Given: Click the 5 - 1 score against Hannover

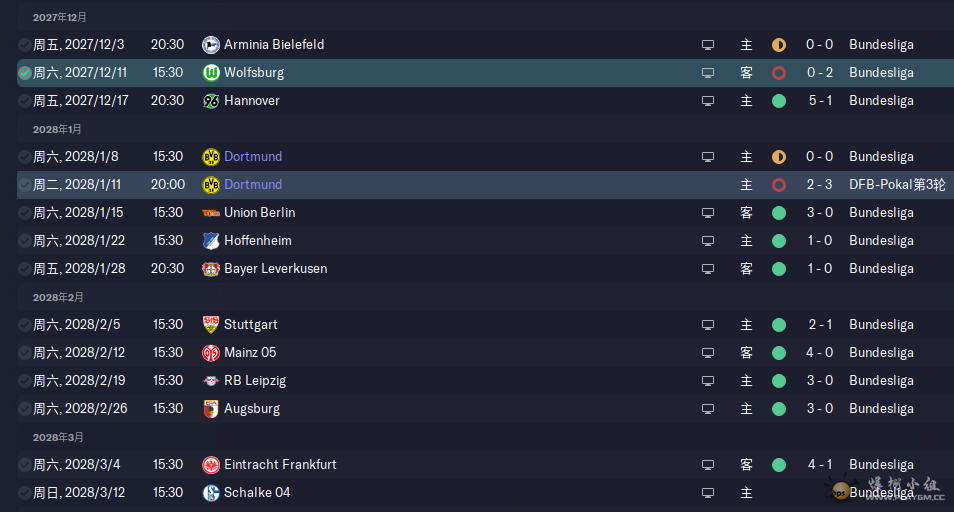Looking at the screenshot, I should 820,100.
